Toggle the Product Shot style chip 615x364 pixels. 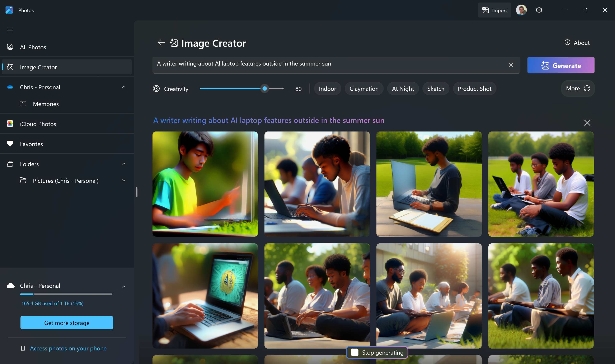[475, 88]
